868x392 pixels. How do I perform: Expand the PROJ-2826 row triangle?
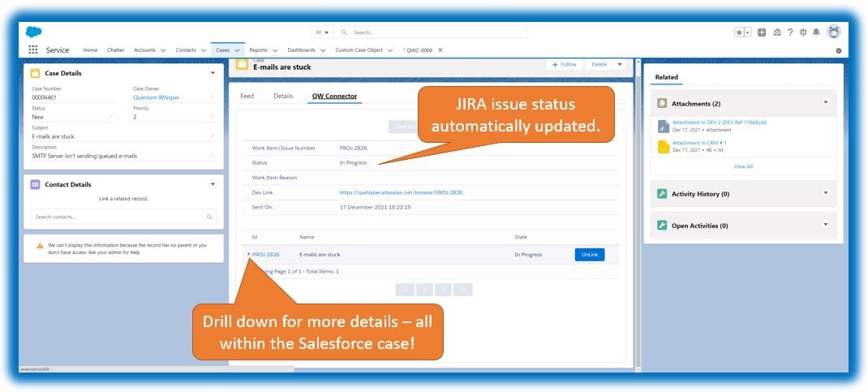point(248,254)
